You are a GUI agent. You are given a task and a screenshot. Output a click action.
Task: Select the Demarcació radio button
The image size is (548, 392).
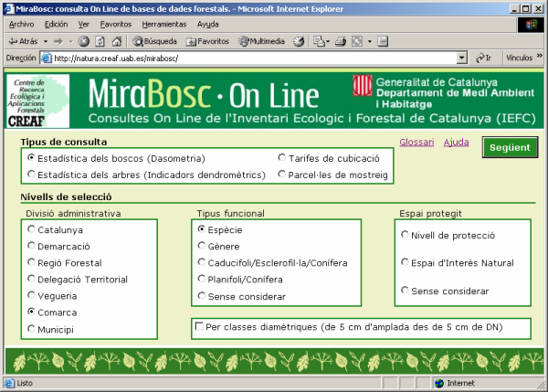pos(31,246)
